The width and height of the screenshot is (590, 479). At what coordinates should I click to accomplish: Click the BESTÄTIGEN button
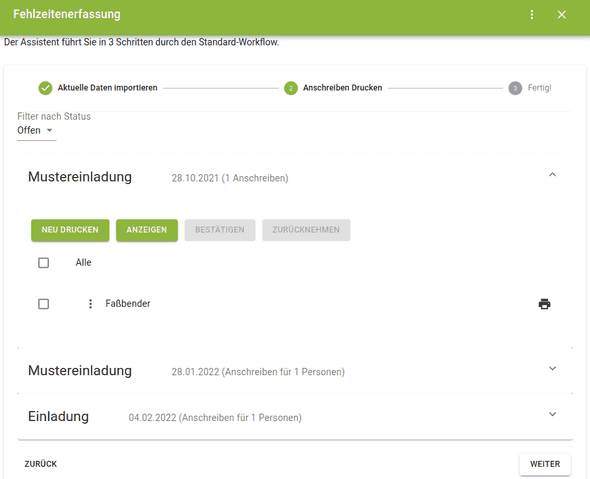click(x=220, y=230)
